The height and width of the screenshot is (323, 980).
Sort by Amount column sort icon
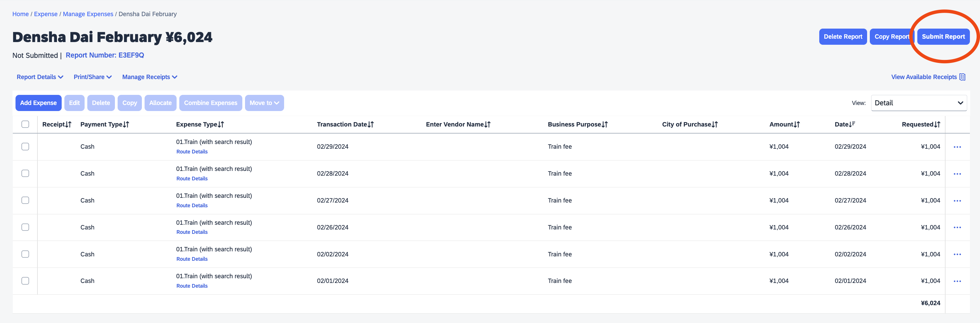[x=797, y=124]
